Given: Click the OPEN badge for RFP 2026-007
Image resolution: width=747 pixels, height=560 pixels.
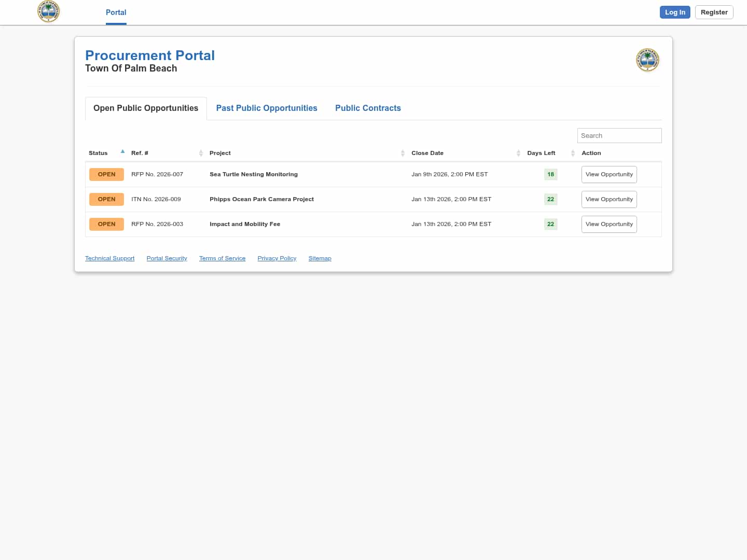Looking at the screenshot, I should tap(106, 174).
